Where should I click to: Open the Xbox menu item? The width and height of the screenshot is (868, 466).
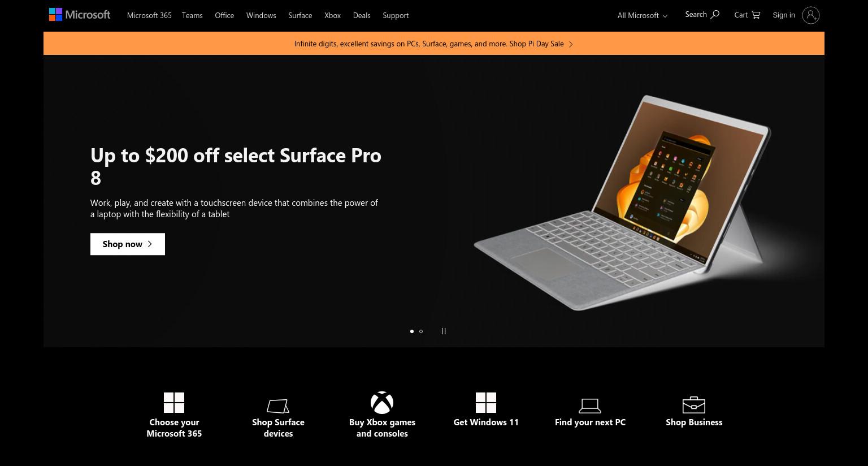click(332, 15)
